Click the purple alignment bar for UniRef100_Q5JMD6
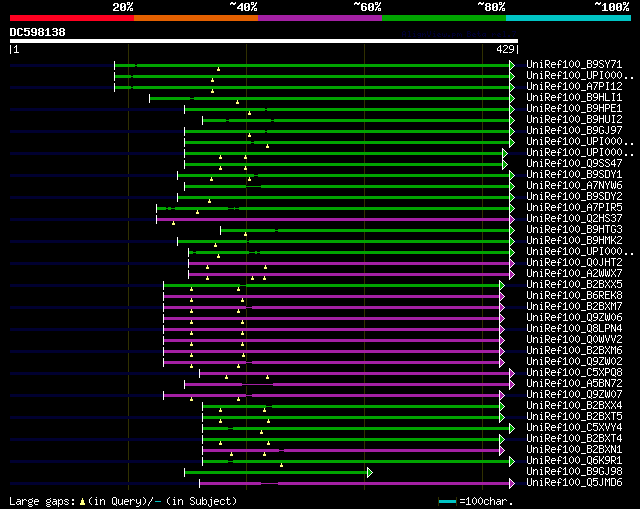640x509 pixels. click(355, 484)
